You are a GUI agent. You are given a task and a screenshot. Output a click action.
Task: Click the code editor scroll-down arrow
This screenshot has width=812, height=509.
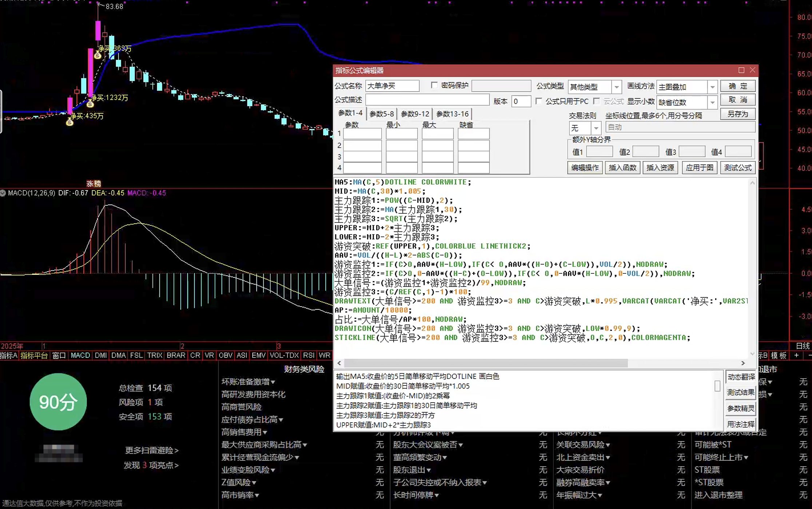click(x=752, y=353)
